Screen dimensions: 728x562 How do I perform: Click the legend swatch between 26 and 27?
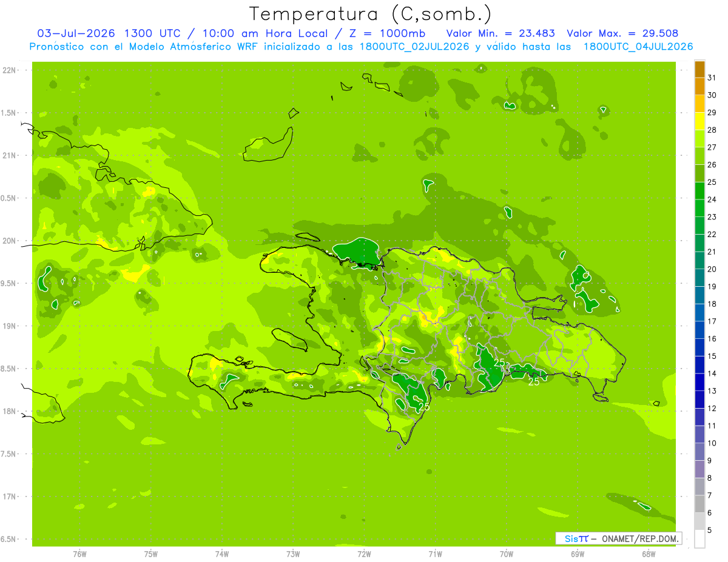[699, 155]
